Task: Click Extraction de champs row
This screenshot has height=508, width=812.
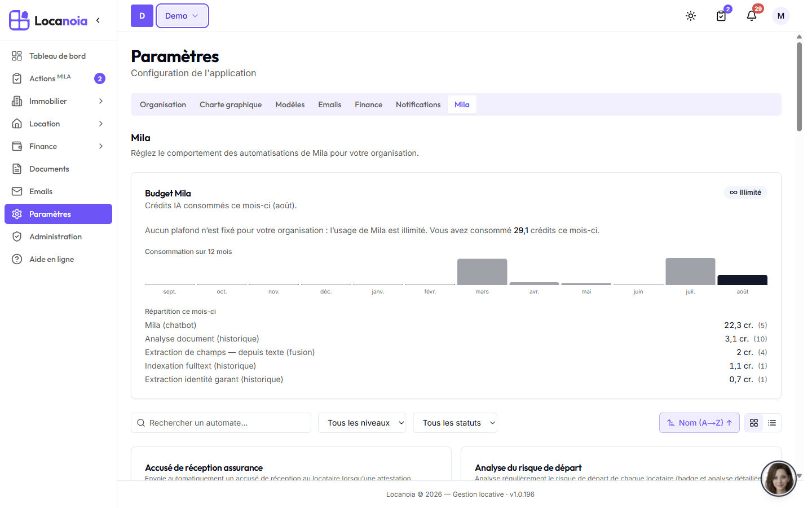Action: (456, 352)
